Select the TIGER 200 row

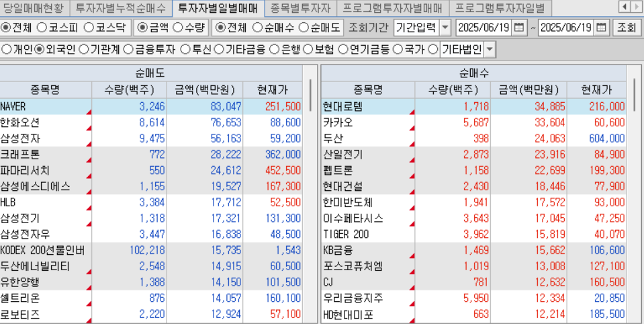[473, 235]
